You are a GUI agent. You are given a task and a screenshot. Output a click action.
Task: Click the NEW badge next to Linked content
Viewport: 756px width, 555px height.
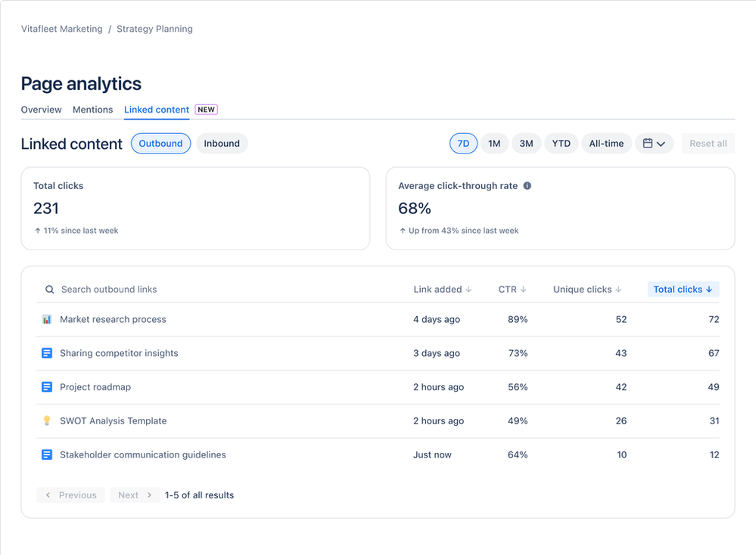[x=207, y=110]
